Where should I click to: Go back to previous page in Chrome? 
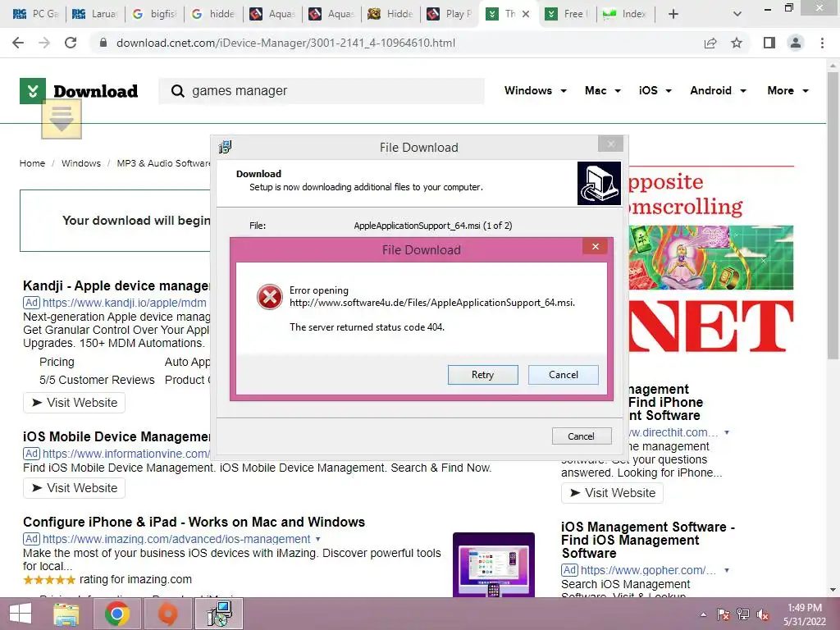click(x=18, y=43)
